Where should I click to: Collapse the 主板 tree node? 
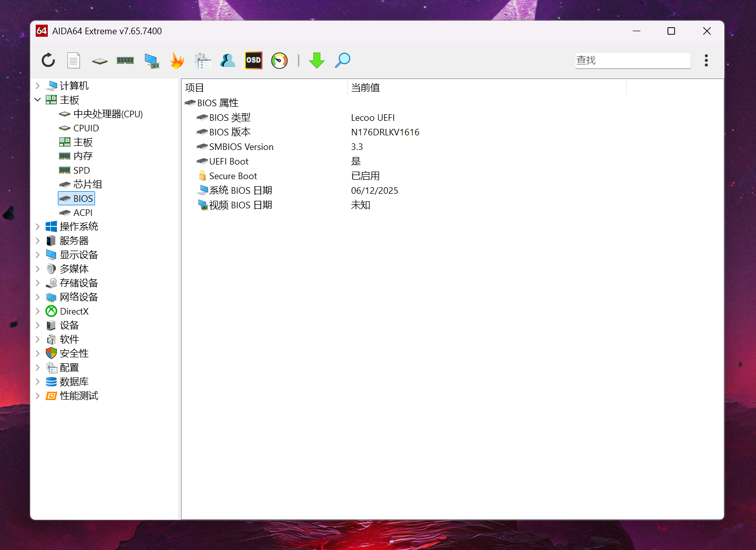click(38, 100)
